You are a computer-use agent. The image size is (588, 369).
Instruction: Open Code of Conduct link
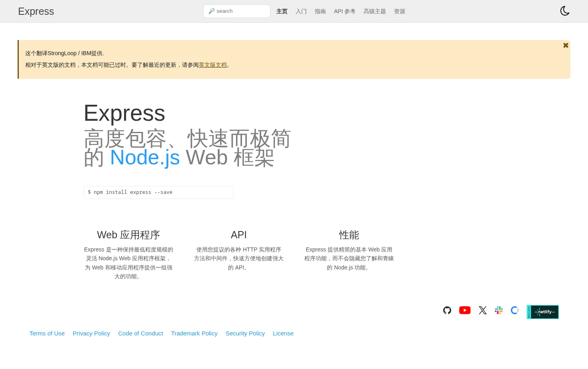(140, 333)
